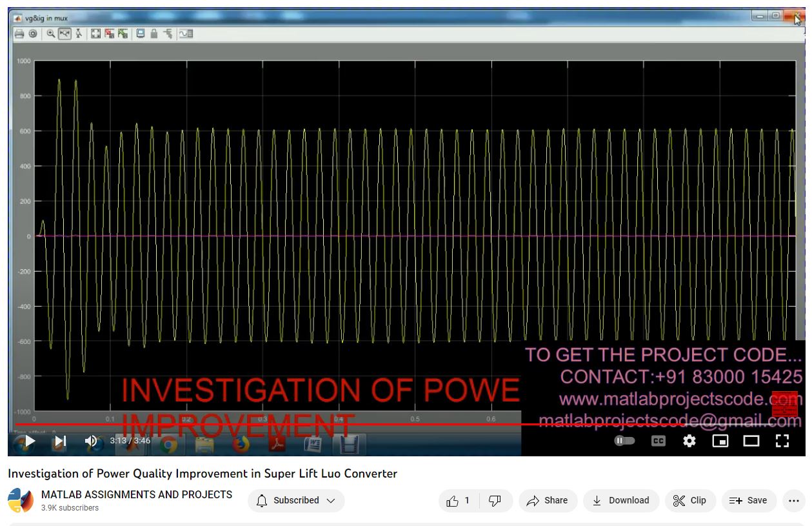This screenshot has height=526, width=812.
Task: Enter full screen mode
Action: [782, 441]
